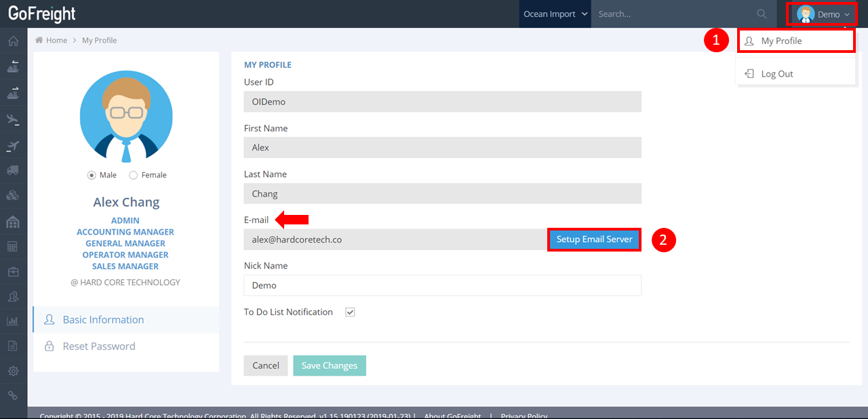
Task: Toggle the To Do List Notification checkbox
Action: point(350,313)
